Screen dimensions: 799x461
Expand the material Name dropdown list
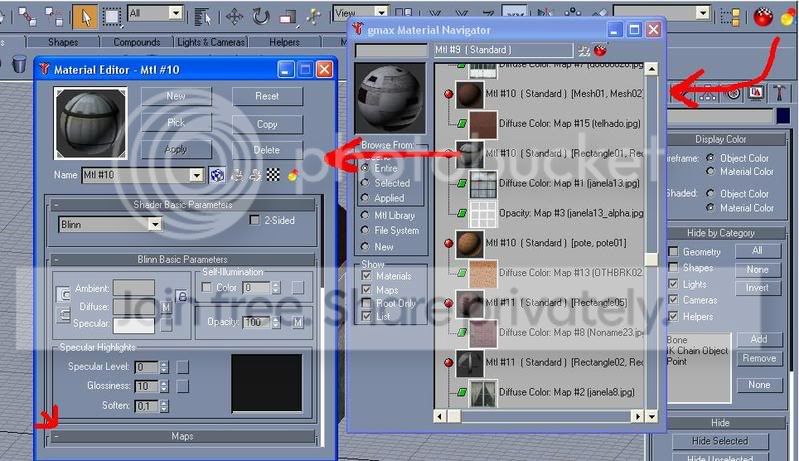196,175
